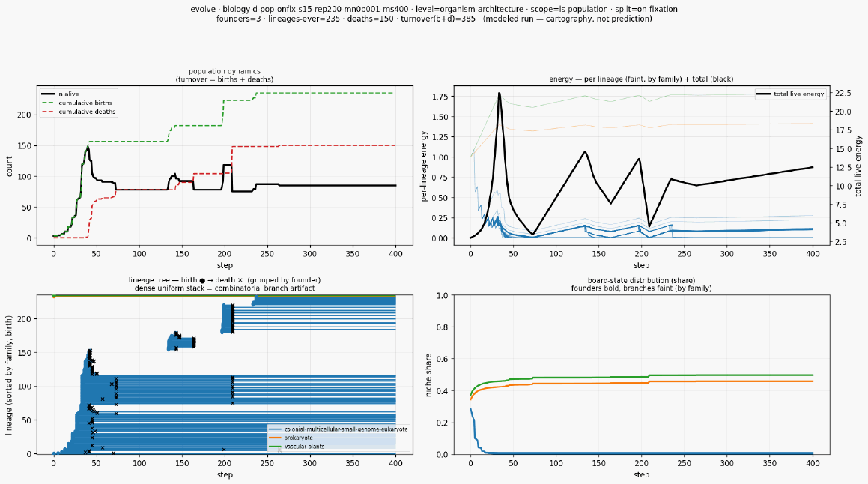Click the 'step' label under lineage tree
The image size is (868, 484).
click(225, 474)
